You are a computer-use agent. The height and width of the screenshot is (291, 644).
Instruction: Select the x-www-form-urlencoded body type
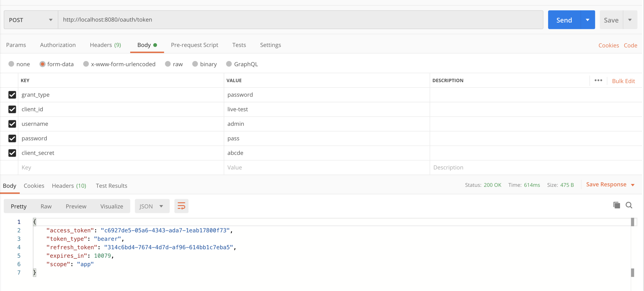[86, 64]
